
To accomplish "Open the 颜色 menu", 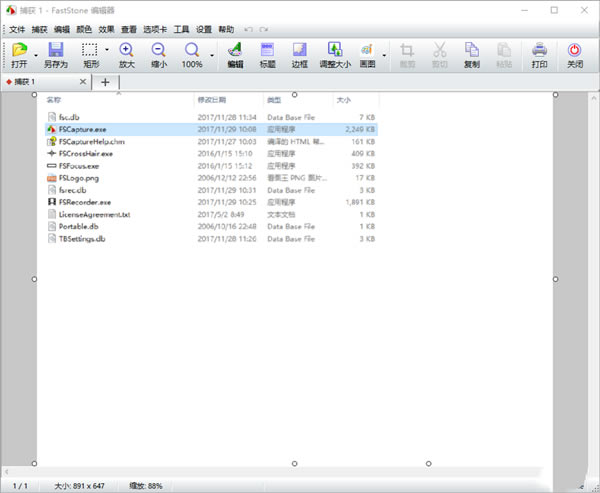I will point(84,29).
